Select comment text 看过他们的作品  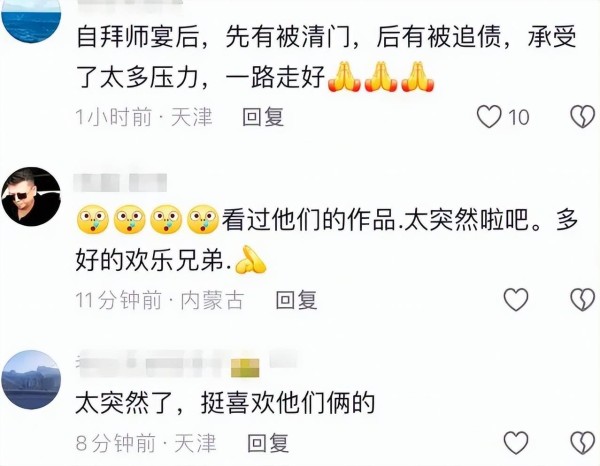click(308, 220)
